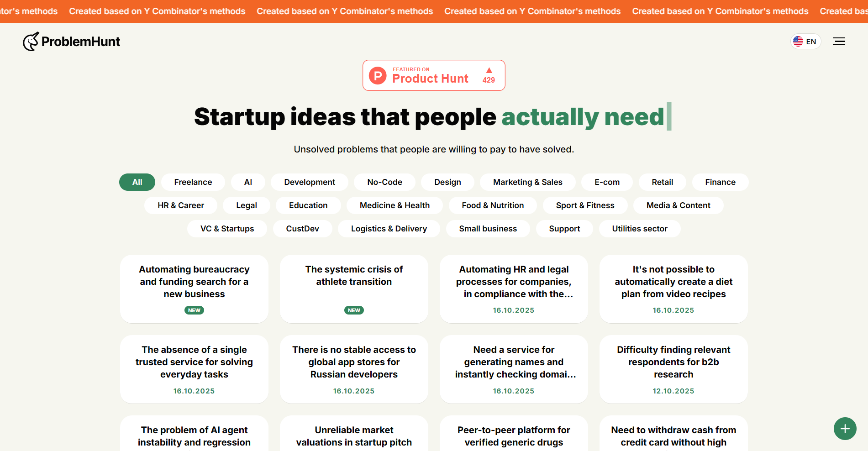Select the Utilities sector filter
This screenshot has width=868, height=451.
[x=639, y=229]
